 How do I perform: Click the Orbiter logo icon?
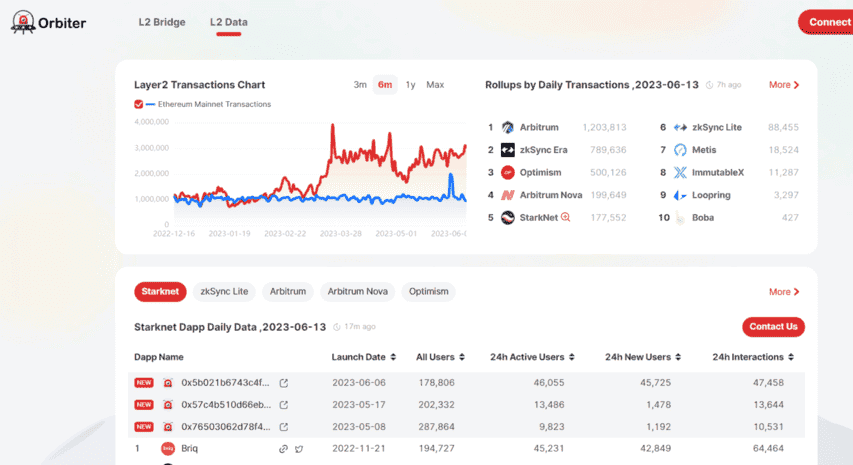click(23, 22)
